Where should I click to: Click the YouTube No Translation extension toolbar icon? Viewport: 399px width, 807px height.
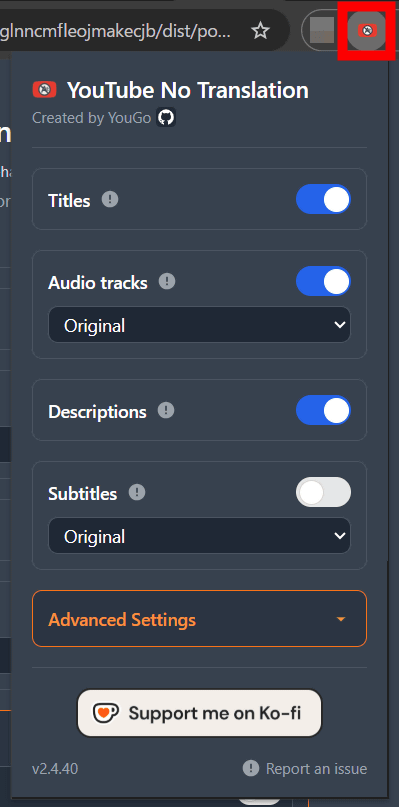(x=366, y=31)
